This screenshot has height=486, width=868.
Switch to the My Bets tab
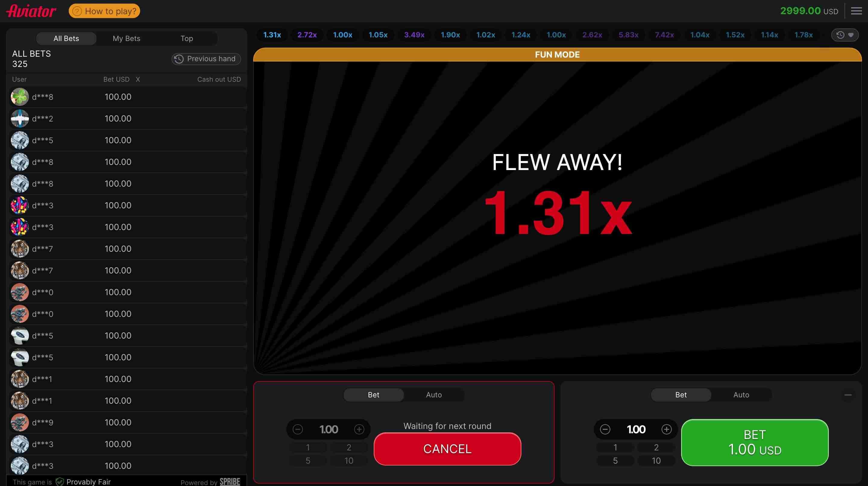coord(126,38)
